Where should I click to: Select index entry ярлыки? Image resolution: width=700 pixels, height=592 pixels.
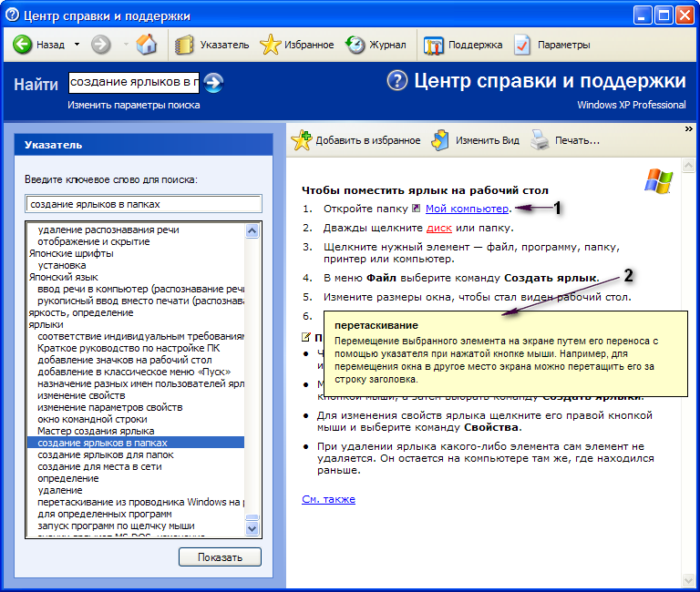pos(46,324)
